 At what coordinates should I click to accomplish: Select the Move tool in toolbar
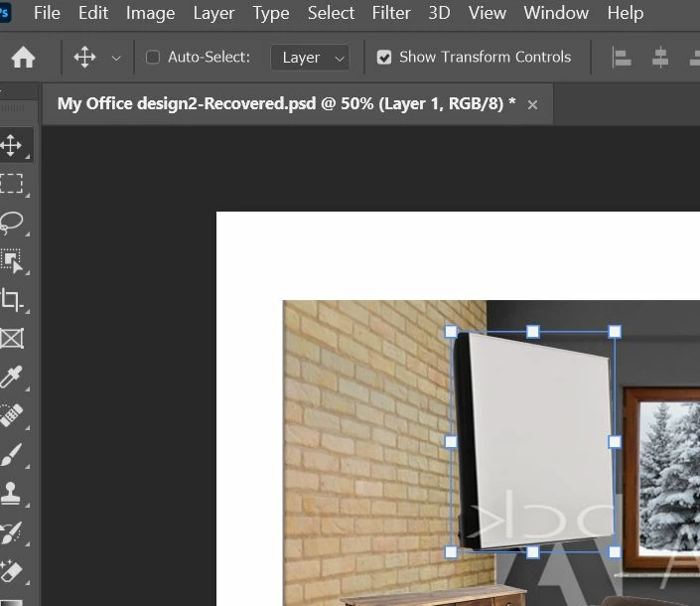(x=11, y=145)
